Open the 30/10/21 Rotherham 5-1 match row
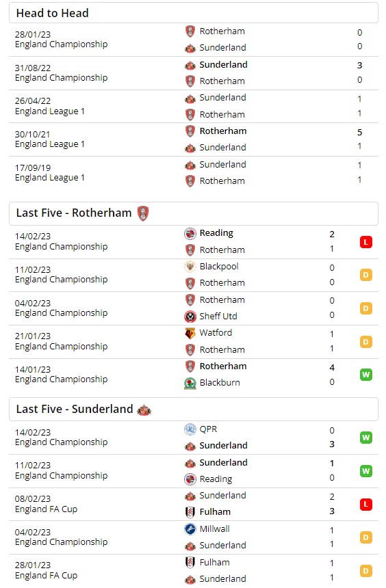Image resolution: width=386 pixels, height=588 pixels. [x=194, y=139]
